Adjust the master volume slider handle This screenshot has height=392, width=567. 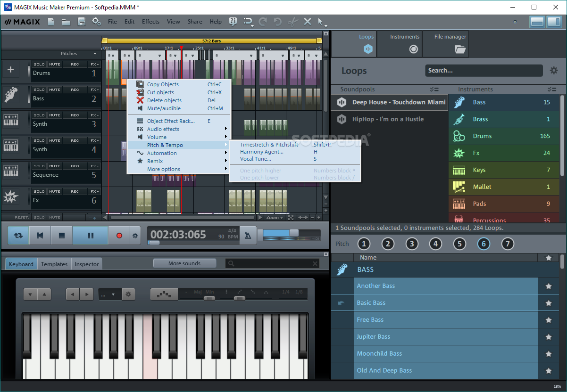pyautogui.click(x=294, y=233)
